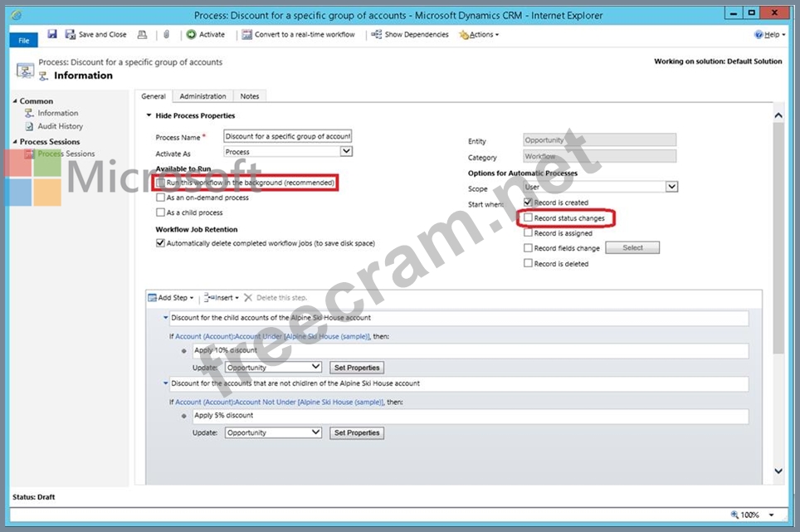Open the Help menu
This screenshot has width=800, height=532.
pos(768,35)
